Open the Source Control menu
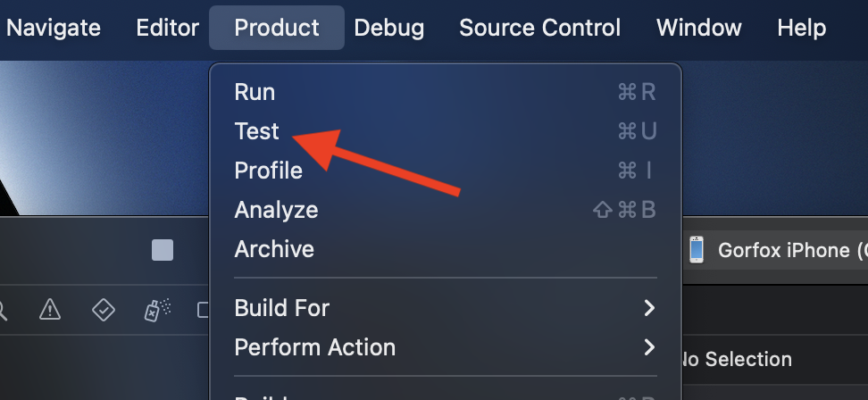This screenshot has width=868, height=400. [539, 28]
